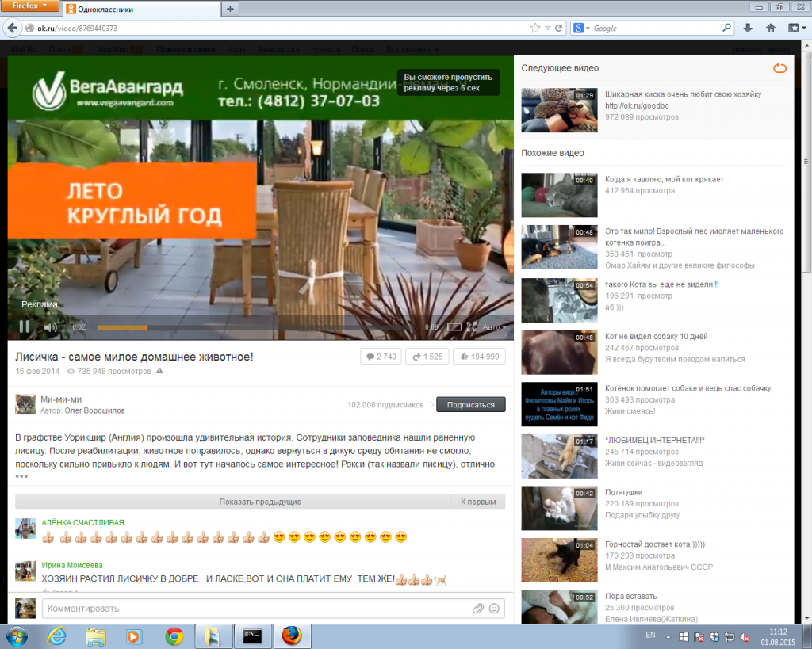812x649 pixels.
Task: Open the Потягушки video link
Action: pos(623,492)
